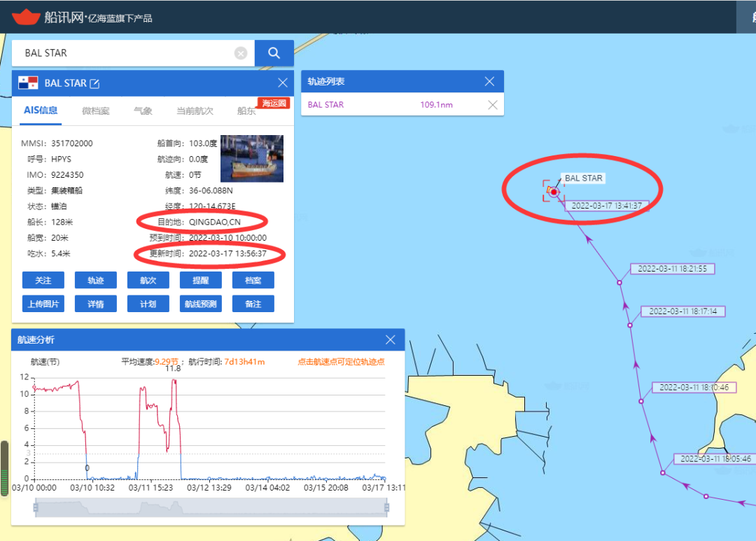Select the 当前航次 current voyage tab
Viewport: 756px width, 541px height.
pyautogui.click(x=195, y=111)
